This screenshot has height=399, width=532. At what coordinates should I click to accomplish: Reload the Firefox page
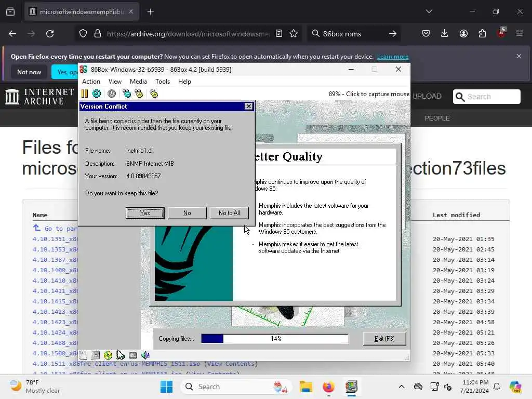coord(50,34)
